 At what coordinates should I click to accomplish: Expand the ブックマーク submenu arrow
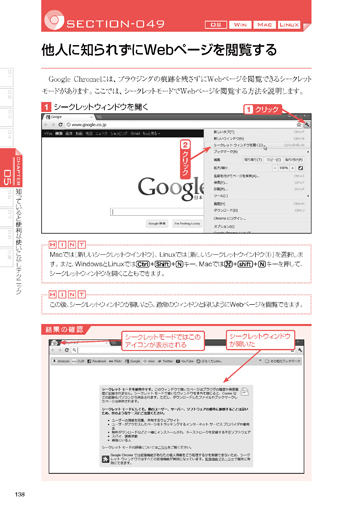point(308,152)
